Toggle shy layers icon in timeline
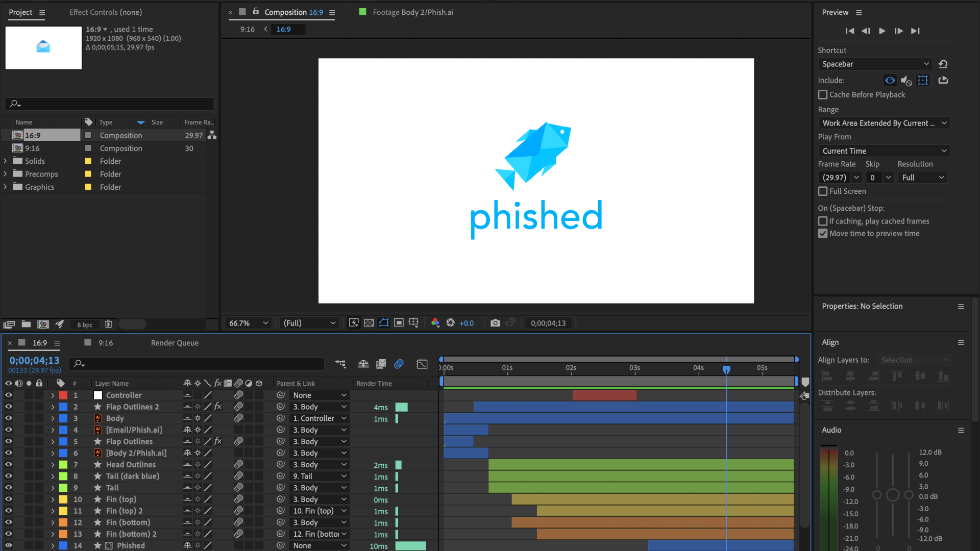 coord(363,364)
